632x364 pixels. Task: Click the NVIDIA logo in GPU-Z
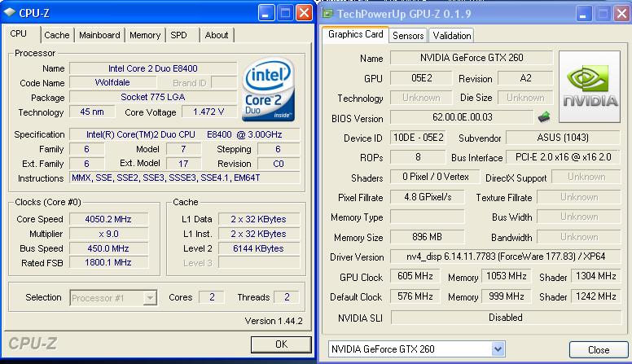coord(590,86)
